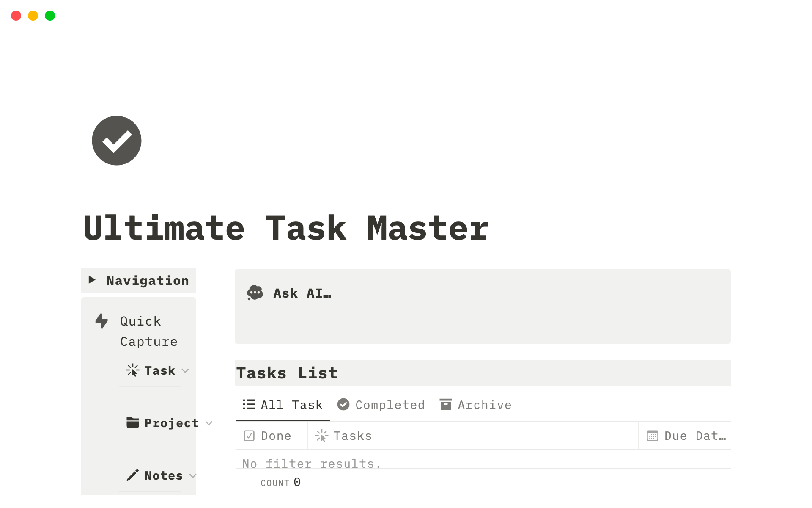Open the Notes dropdown chevron
The height and width of the screenshot is (508, 812).
click(193, 476)
